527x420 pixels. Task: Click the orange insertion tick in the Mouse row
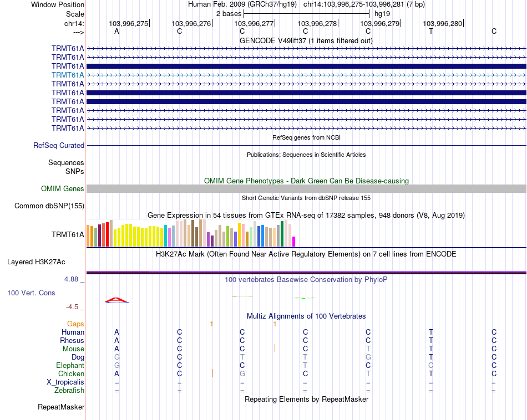coord(275,348)
